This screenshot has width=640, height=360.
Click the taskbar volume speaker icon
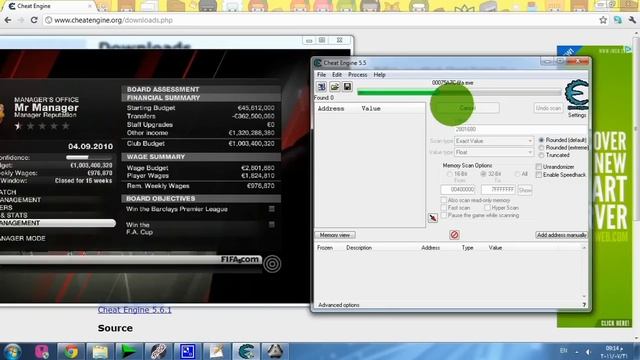click(x=588, y=351)
